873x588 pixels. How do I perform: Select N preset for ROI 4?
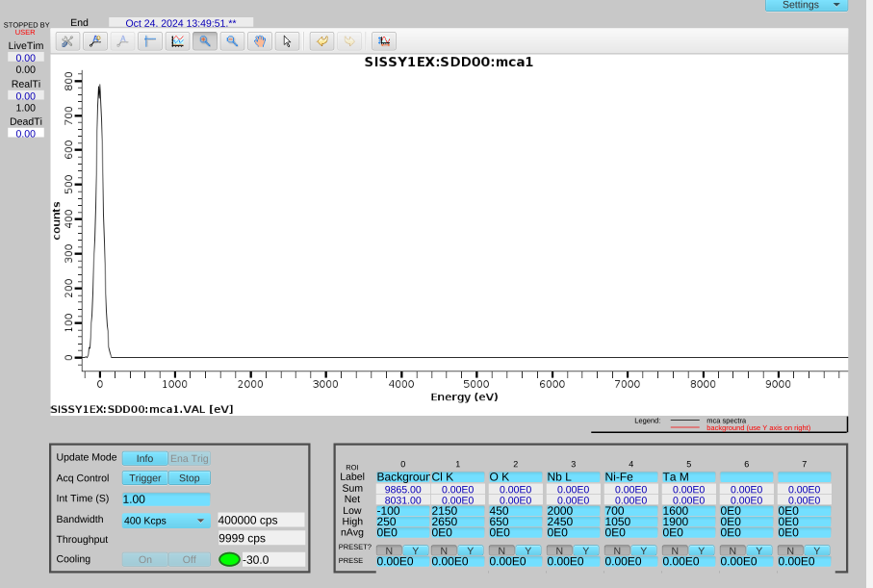click(617, 550)
